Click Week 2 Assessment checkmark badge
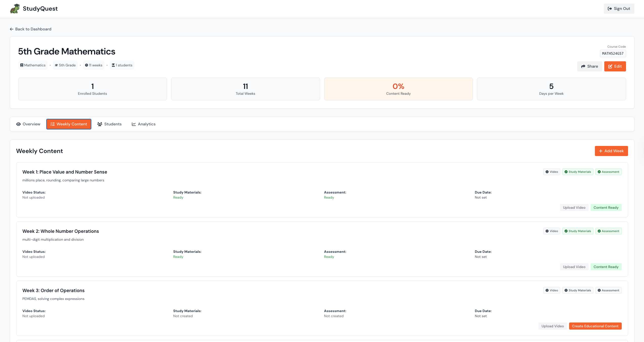The height and width of the screenshot is (342, 644). point(608,231)
